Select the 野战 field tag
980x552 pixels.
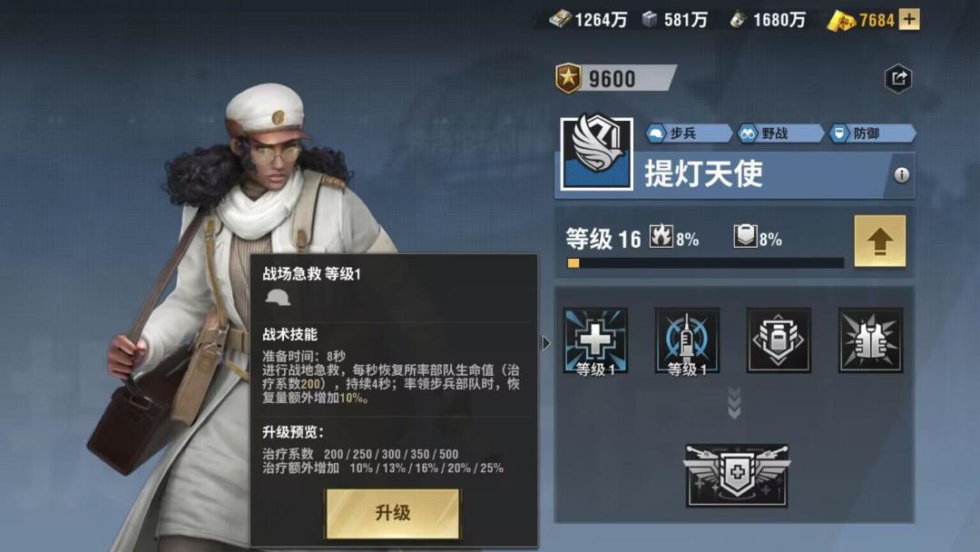[779, 133]
